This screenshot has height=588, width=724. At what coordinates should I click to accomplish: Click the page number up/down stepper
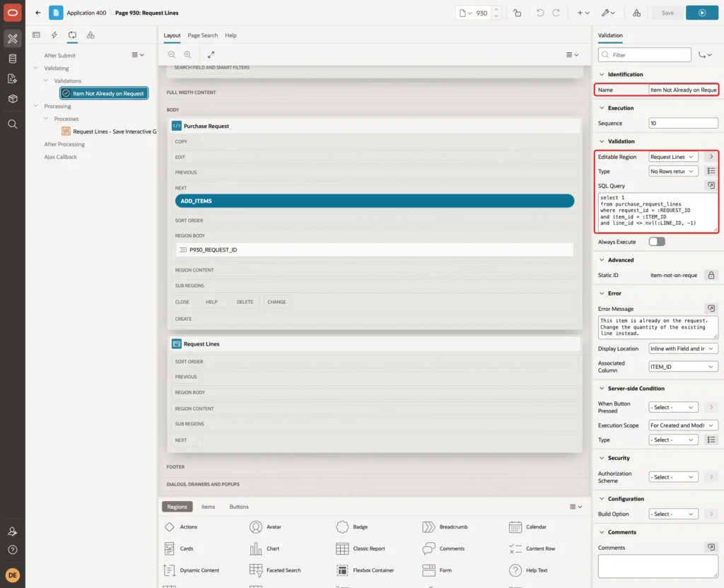[496, 13]
